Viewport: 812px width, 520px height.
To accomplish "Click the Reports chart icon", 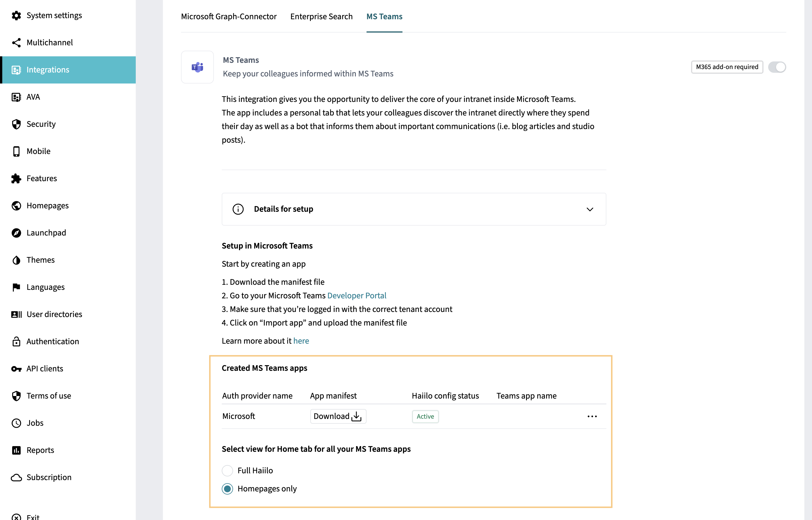I will pyautogui.click(x=16, y=450).
